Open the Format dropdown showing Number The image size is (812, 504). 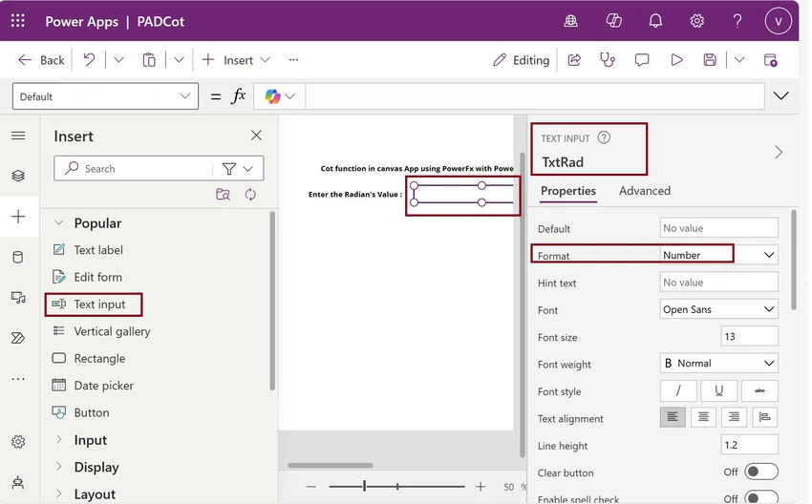[x=718, y=255]
